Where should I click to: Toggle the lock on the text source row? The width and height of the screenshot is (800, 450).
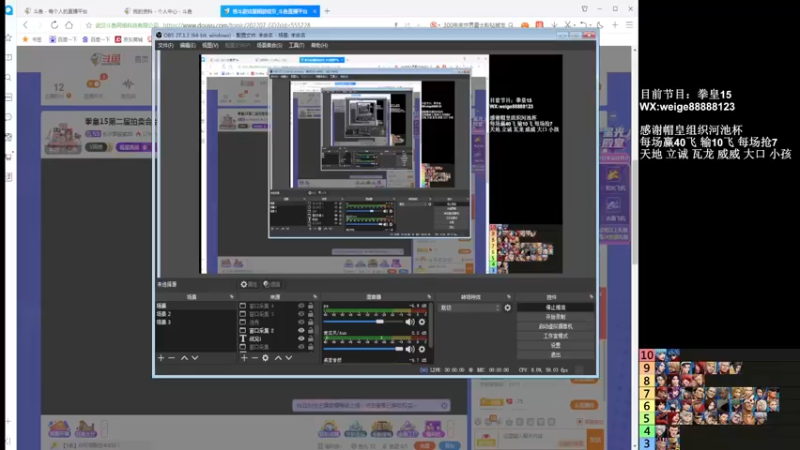click(x=310, y=338)
